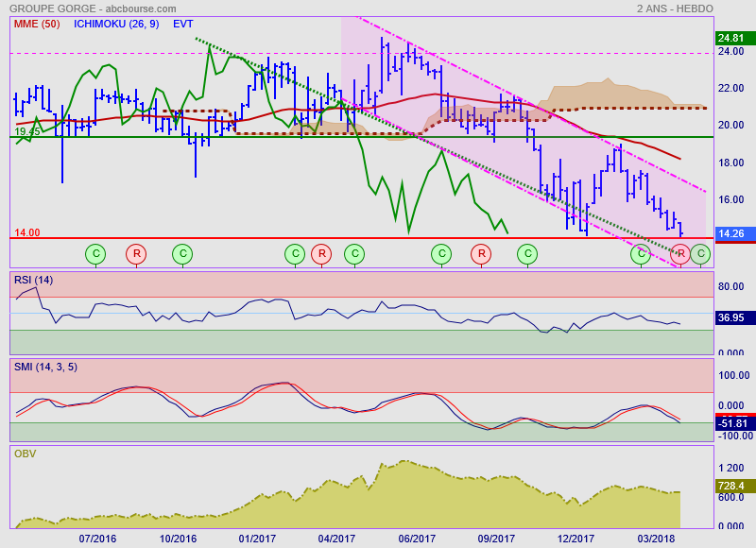The width and height of the screenshot is (756, 548).
Task: Click the 18.00 price axis value
Action: (730, 163)
